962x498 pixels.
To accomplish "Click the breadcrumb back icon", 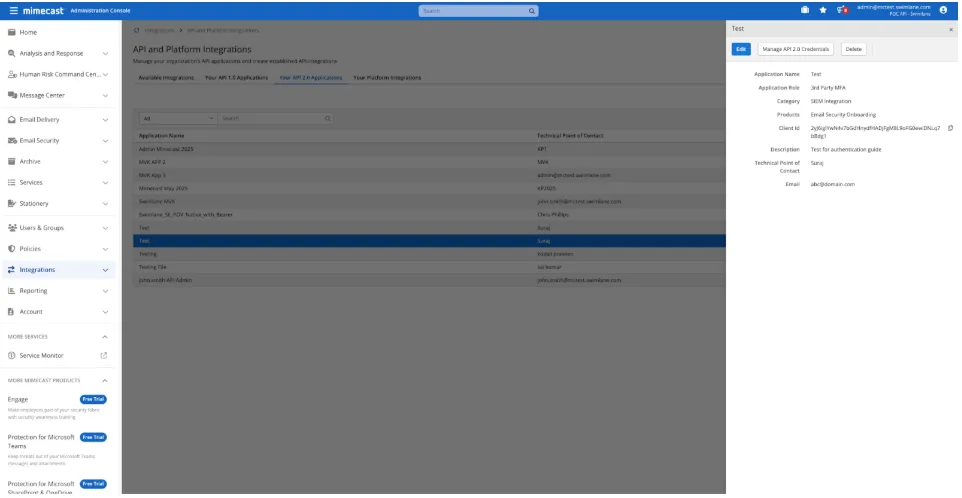I will pos(137,30).
